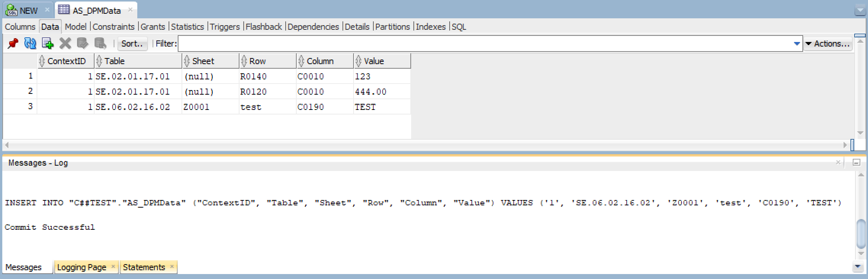This screenshot has width=868, height=279.
Task: Open the log tabs list dropdown
Action: 858,267
